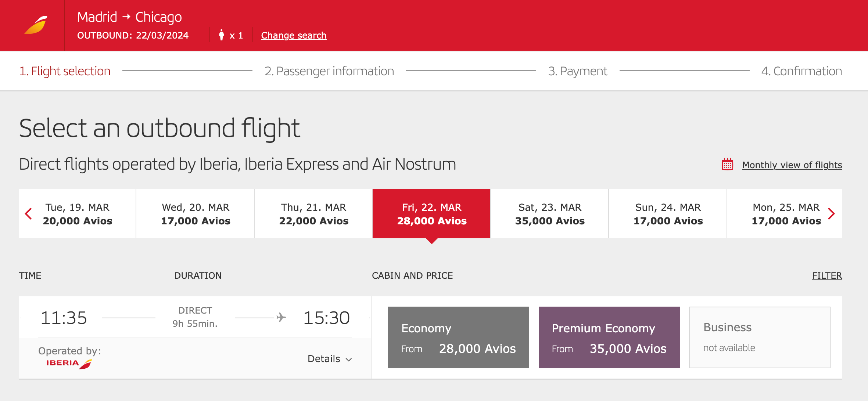Screen dimensions: 868x401
Task: Click the left chevron to see earlier dates
Action: 29,214
